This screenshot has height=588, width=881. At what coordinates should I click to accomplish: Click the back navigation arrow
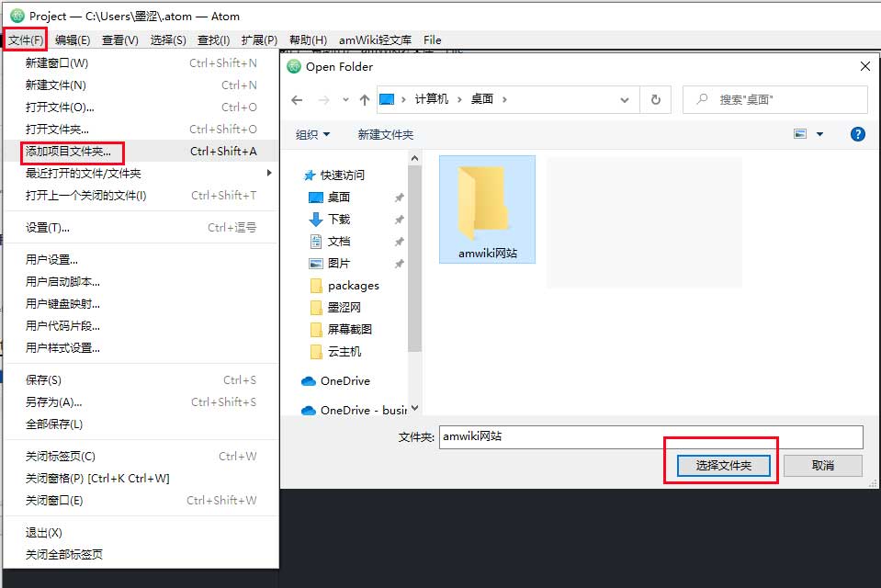(296, 99)
